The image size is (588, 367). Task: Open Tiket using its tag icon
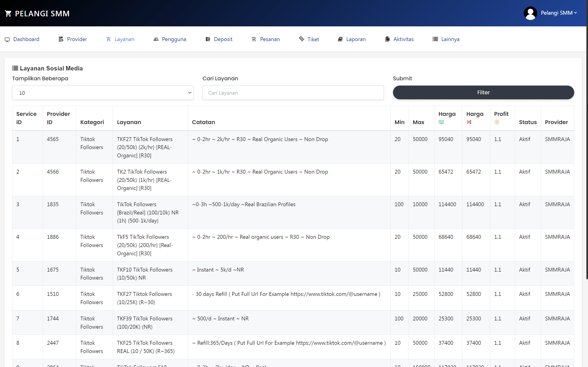coord(301,39)
